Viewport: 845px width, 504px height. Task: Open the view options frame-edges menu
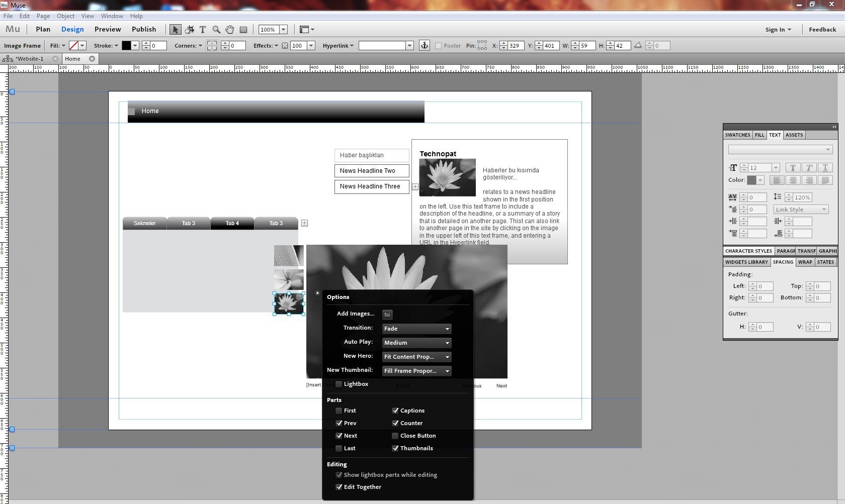307,30
